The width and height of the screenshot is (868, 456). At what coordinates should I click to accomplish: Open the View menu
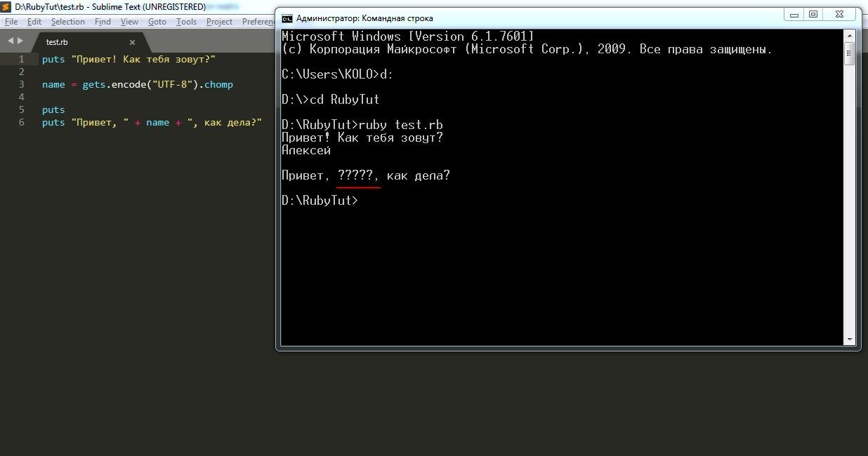(129, 22)
